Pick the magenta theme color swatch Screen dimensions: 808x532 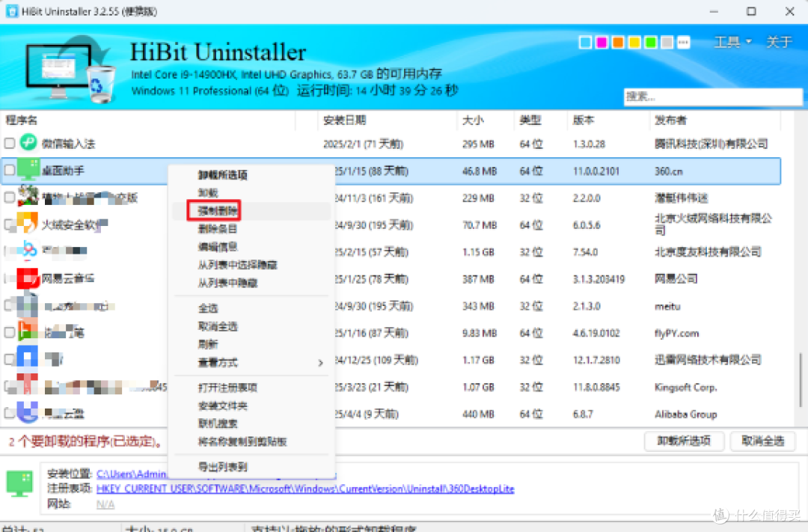point(602,42)
